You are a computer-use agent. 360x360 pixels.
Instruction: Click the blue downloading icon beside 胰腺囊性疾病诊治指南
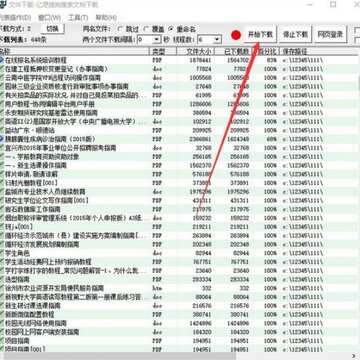point(2,138)
